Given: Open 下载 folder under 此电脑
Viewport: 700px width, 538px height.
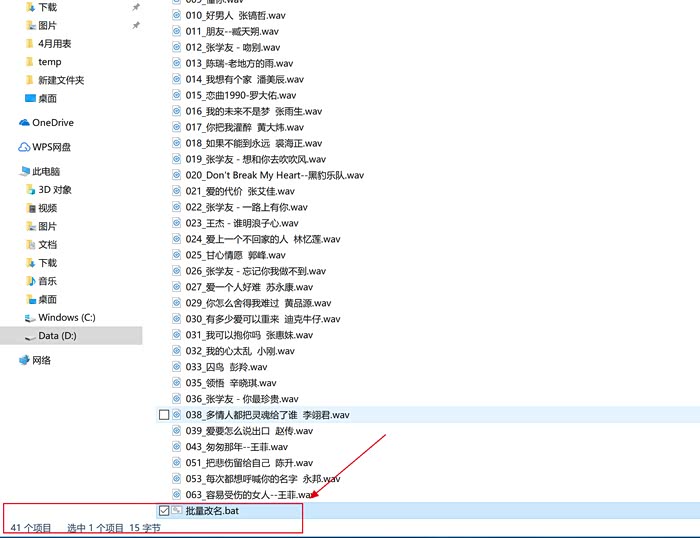Looking at the screenshot, I should click(x=47, y=263).
